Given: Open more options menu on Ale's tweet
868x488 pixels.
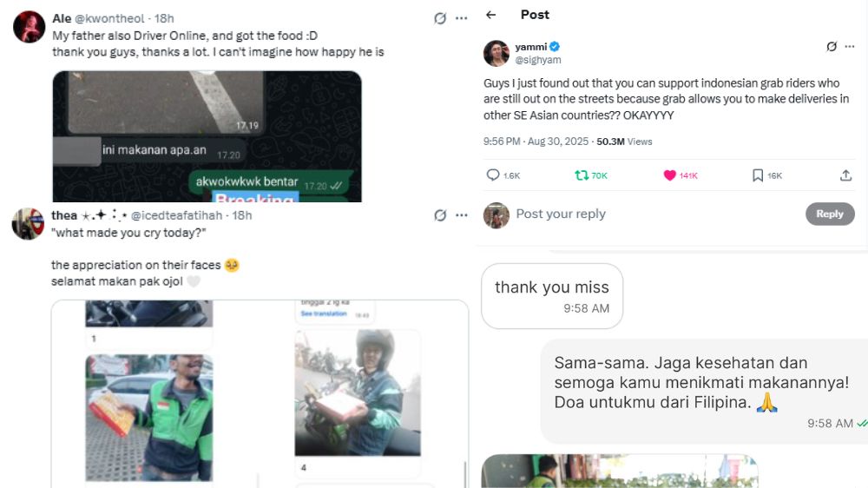Looking at the screenshot, I should (x=461, y=18).
